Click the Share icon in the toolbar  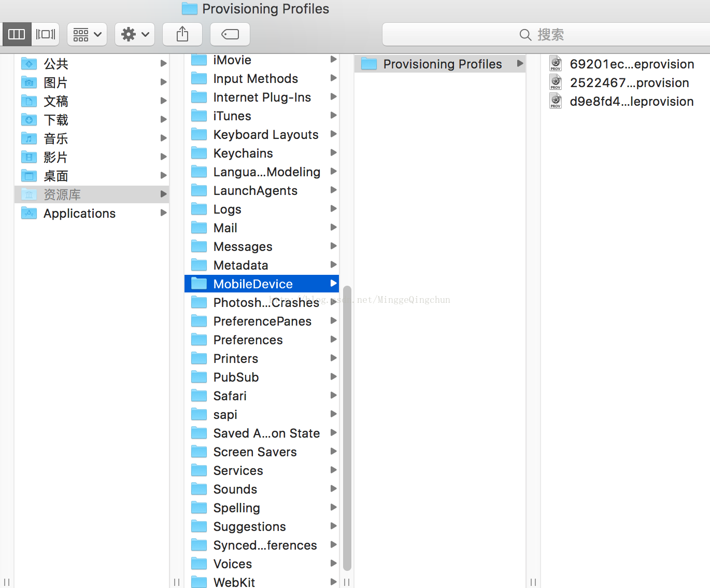[x=182, y=34]
